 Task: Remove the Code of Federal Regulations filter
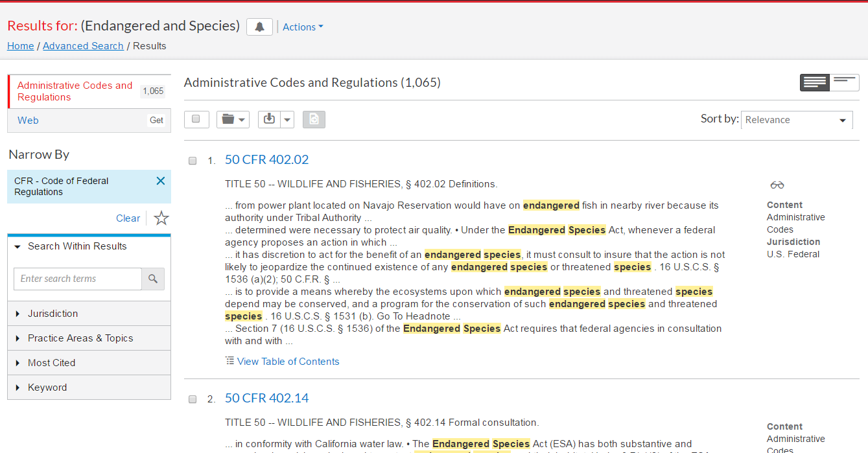[160, 181]
